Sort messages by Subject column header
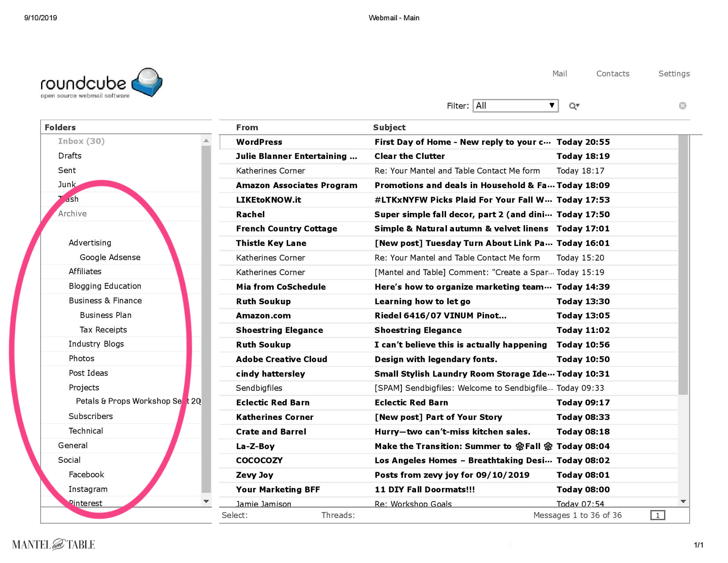The image size is (728, 563). tap(389, 127)
